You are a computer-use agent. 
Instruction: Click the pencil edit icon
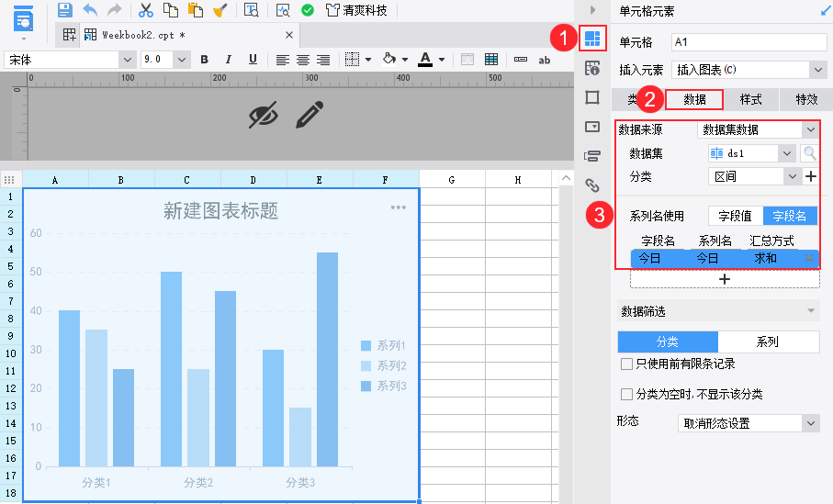coord(310,115)
